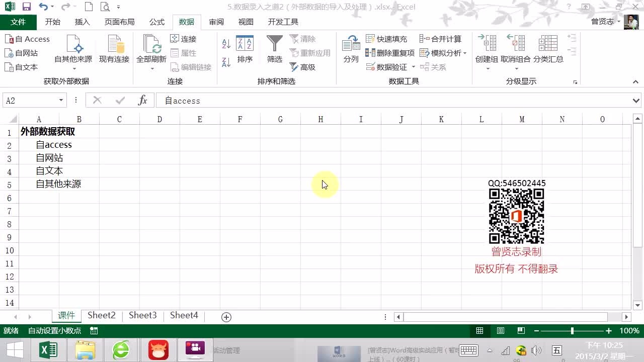Zoom in with plus button
Image resolution: width=644 pixels, height=362 pixels.
click(x=609, y=331)
